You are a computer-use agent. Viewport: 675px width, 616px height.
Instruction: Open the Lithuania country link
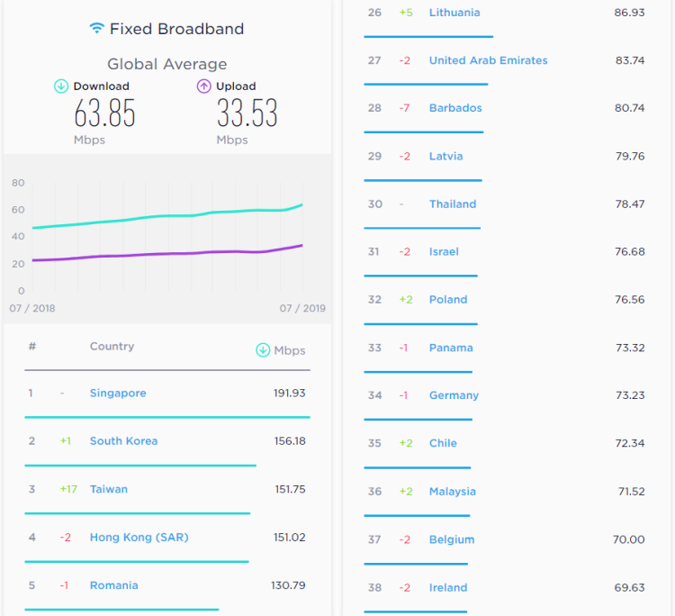pos(454,13)
